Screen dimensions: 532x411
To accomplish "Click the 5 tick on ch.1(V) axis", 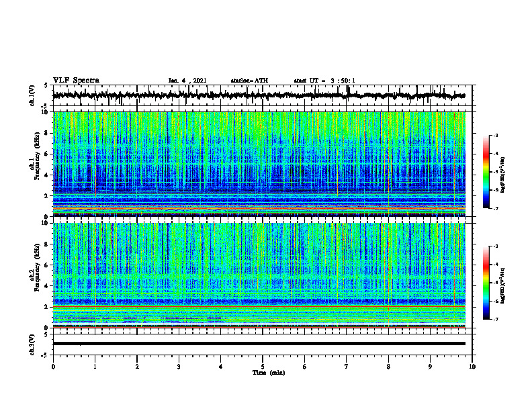I will pos(46,85).
